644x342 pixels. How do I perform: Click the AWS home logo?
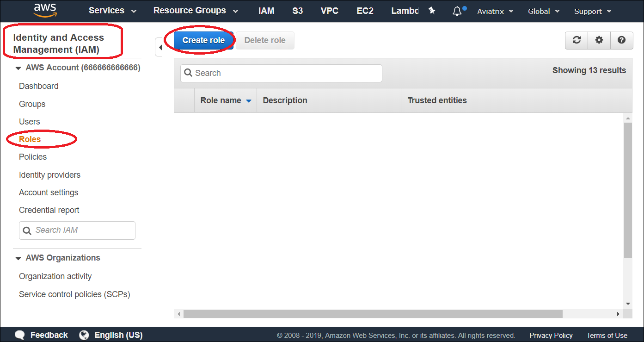coord(45,10)
